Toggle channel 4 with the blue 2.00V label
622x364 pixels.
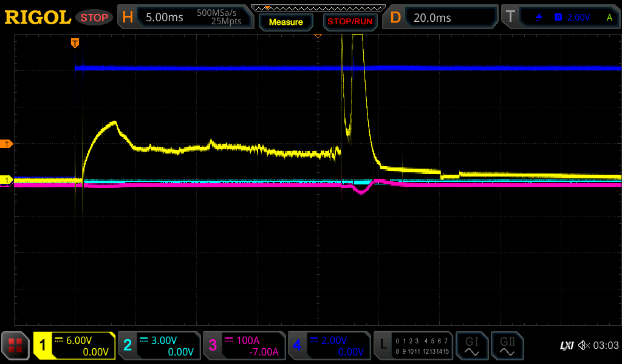(329, 346)
